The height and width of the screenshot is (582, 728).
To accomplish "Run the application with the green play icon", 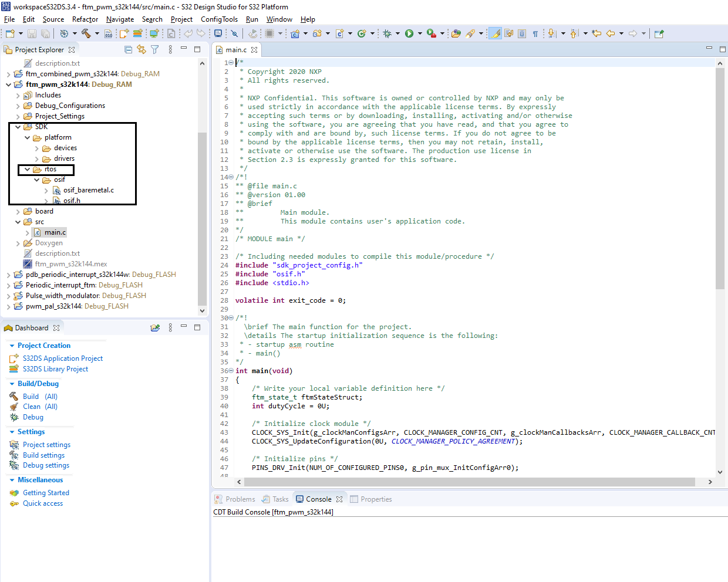I will click(x=409, y=33).
